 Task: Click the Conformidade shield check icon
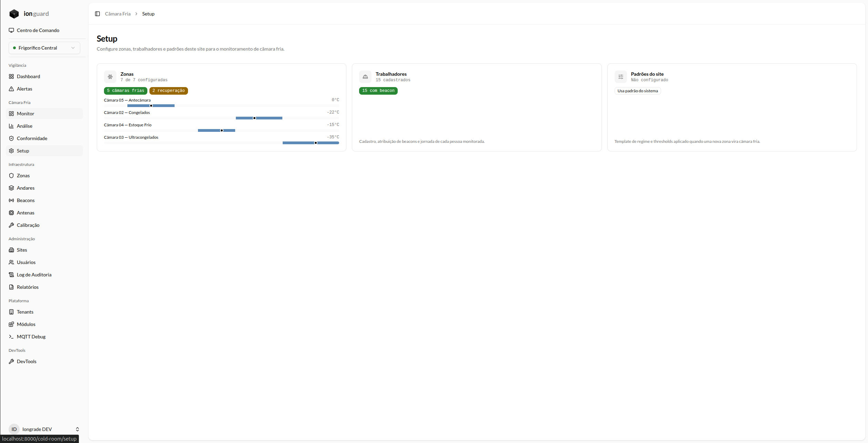click(11, 138)
